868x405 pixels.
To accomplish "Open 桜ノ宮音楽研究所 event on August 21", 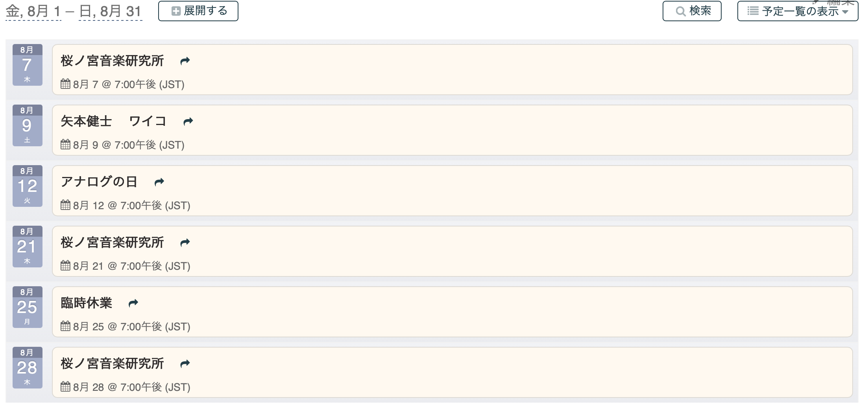I will pos(112,243).
